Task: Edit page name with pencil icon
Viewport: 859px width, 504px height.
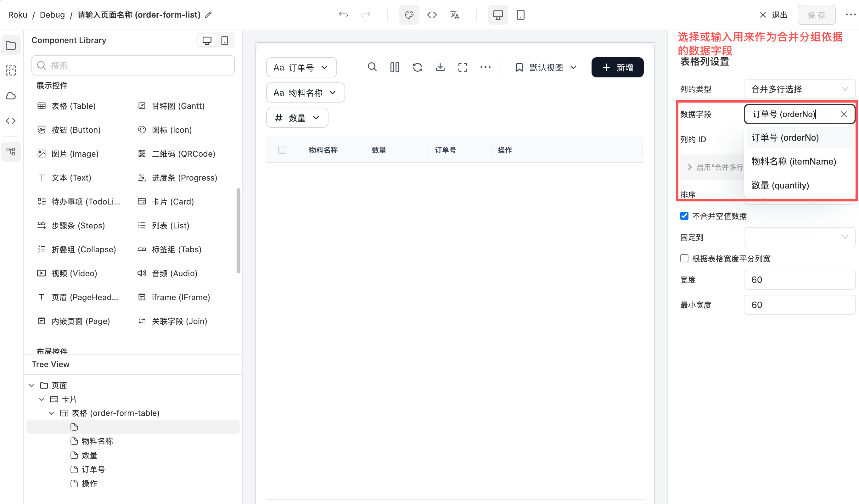Action: click(208, 15)
